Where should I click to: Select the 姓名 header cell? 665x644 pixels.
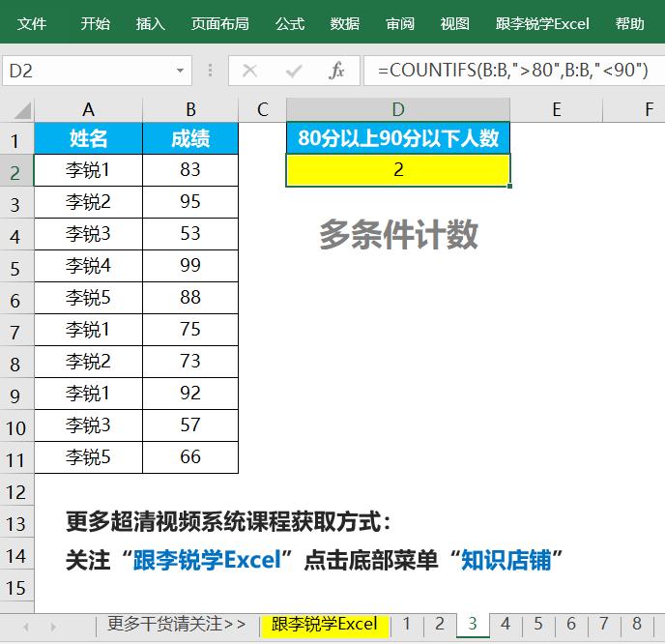click(x=88, y=138)
